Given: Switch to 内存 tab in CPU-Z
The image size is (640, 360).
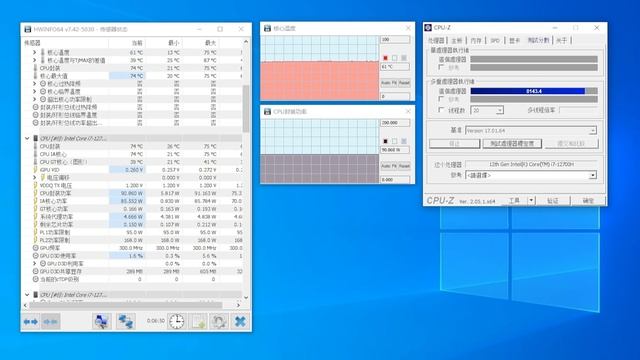Looking at the screenshot, I should click(476, 40).
